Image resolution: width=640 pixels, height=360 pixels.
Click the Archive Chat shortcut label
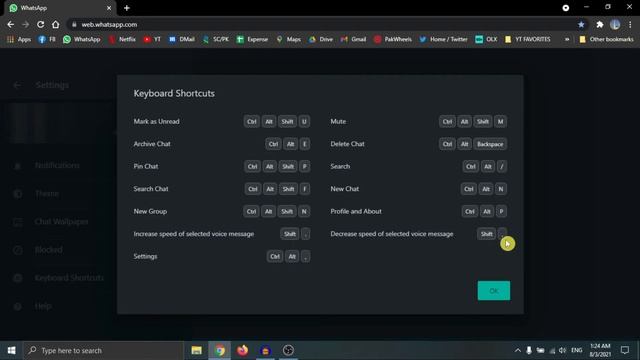tap(152, 144)
